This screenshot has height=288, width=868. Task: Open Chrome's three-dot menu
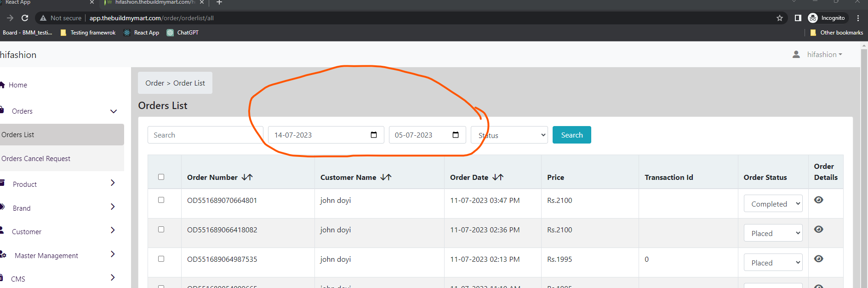pyautogui.click(x=858, y=18)
